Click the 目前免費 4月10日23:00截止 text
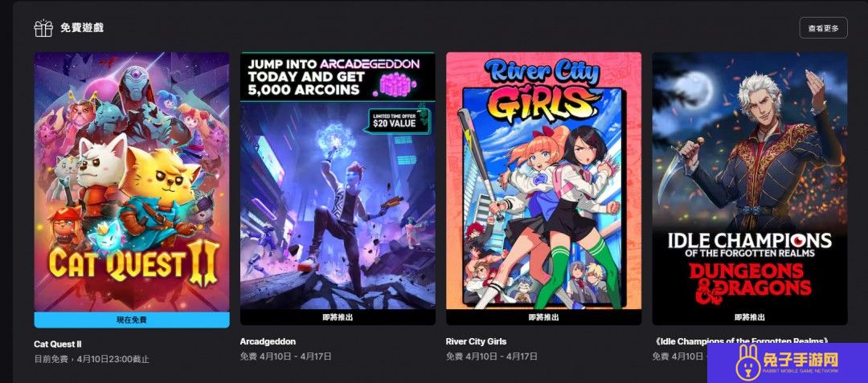Image resolution: width=868 pixels, height=383 pixels. 92,359
